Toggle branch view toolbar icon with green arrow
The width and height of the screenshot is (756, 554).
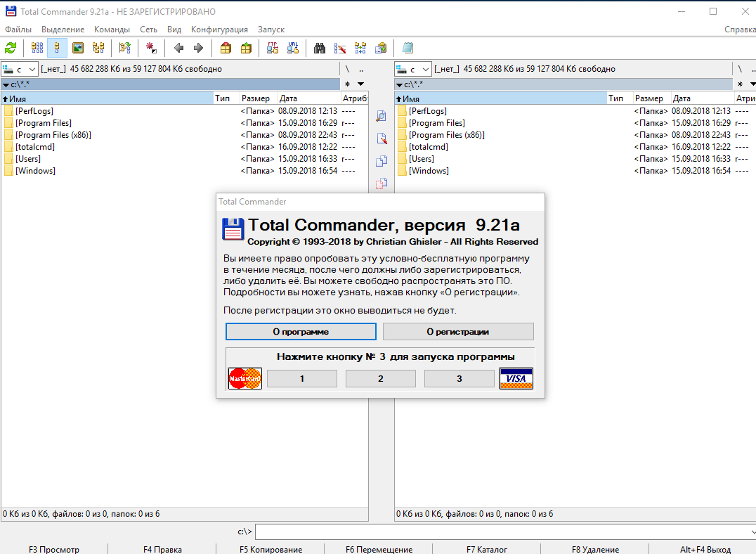pos(125,48)
